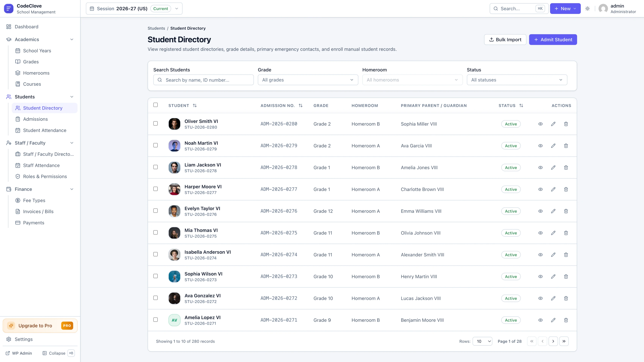
Task: Go to Admissions sidebar item
Action: click(45, 119)
